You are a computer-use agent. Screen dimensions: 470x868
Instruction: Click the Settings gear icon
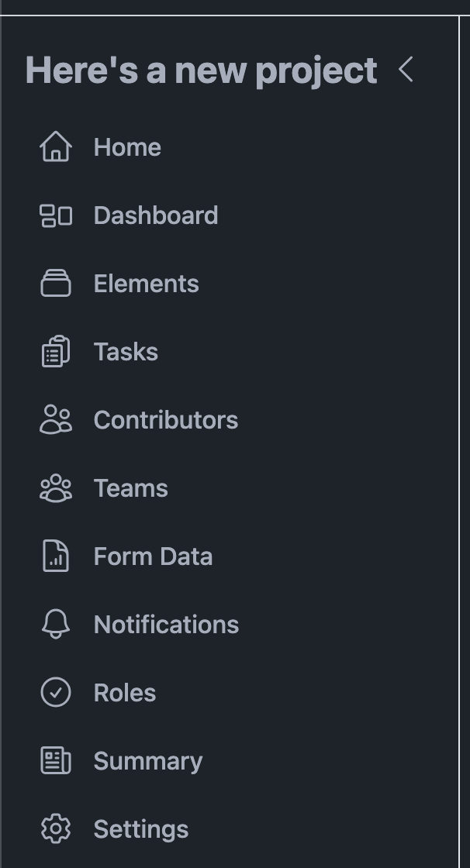click(x=55, y=829)
